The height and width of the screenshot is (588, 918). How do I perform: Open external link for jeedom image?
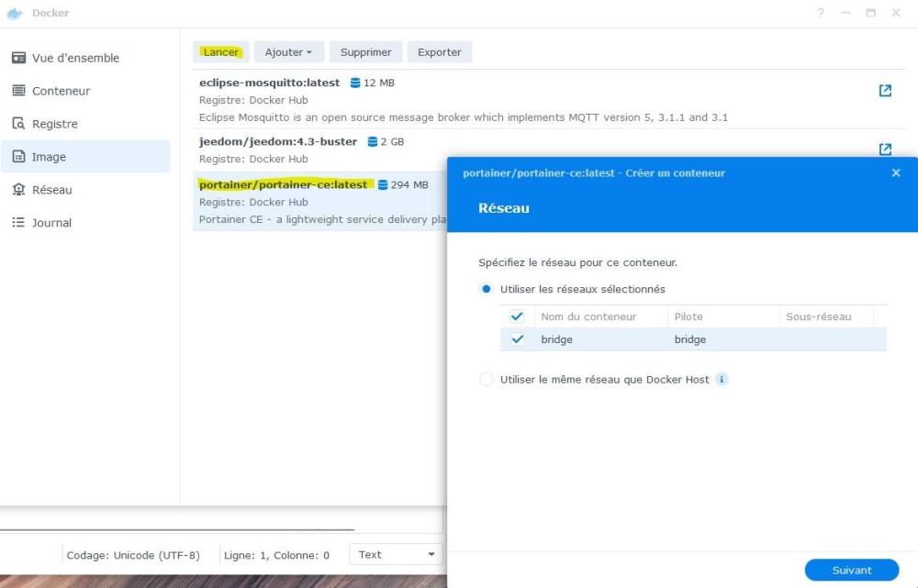[885, 150]
